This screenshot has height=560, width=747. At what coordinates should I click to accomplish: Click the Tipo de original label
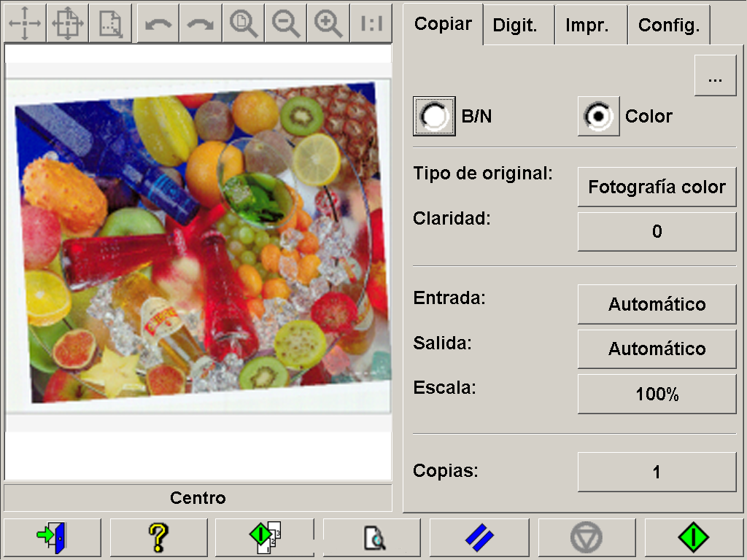coord(483,174)
